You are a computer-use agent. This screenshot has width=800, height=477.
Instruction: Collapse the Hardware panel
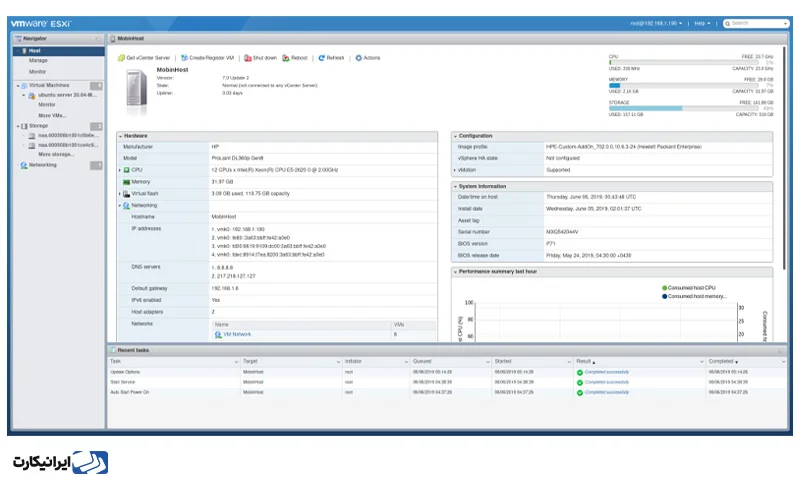(120, 136)
